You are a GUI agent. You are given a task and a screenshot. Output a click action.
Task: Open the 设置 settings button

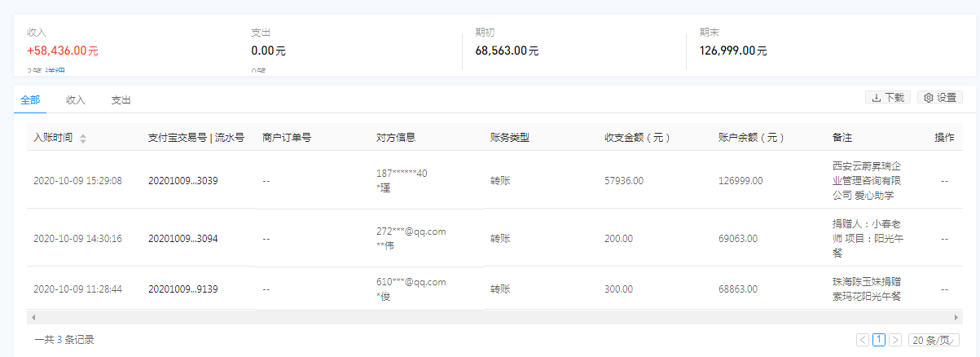click(x=940, y=98)
